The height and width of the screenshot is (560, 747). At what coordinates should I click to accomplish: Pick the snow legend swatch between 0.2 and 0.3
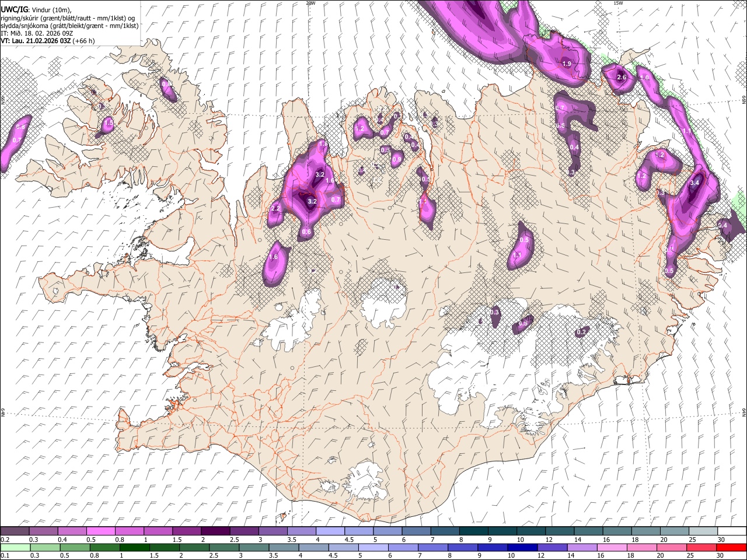pyautogui.click(x=15, y=531)
